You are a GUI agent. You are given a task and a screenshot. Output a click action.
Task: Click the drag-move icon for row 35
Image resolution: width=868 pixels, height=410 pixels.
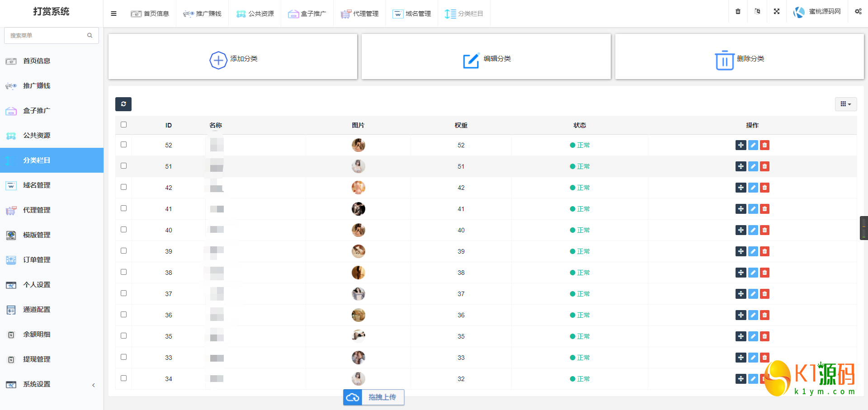741,336
